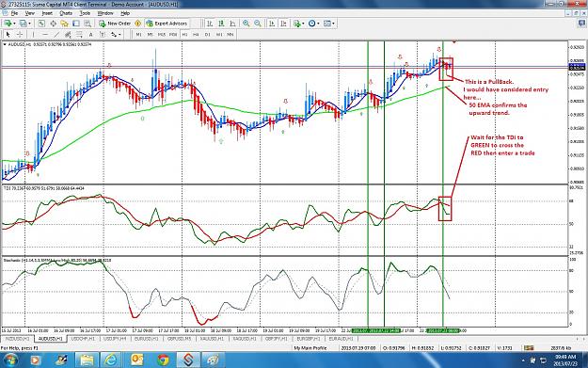588x368 pixels.
Task: Switch chart to line chart
Action: click(233, 24)
